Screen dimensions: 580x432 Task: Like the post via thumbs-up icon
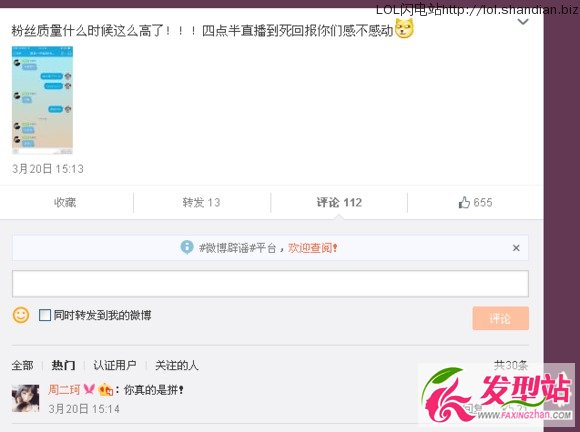click(x=464, y=202)
